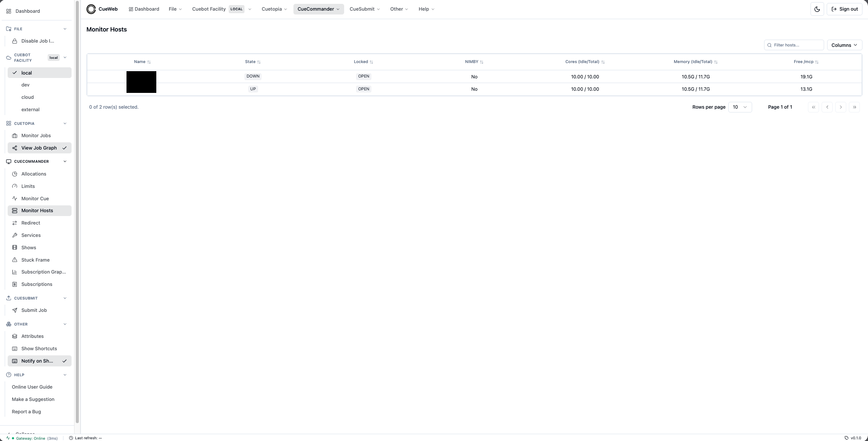868x441 pixels.
Task: Sort by Name column arrows icon
Action: point(149,62)
